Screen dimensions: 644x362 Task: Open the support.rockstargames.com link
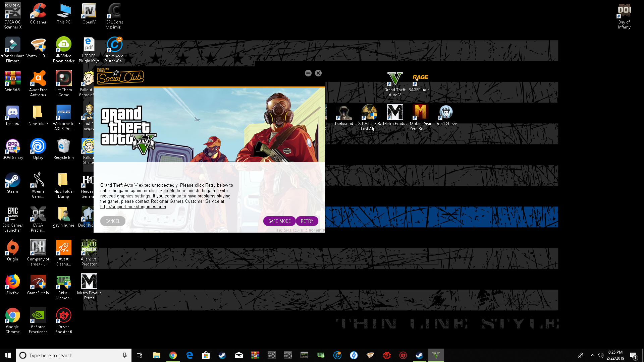click(x=133, y=207)
